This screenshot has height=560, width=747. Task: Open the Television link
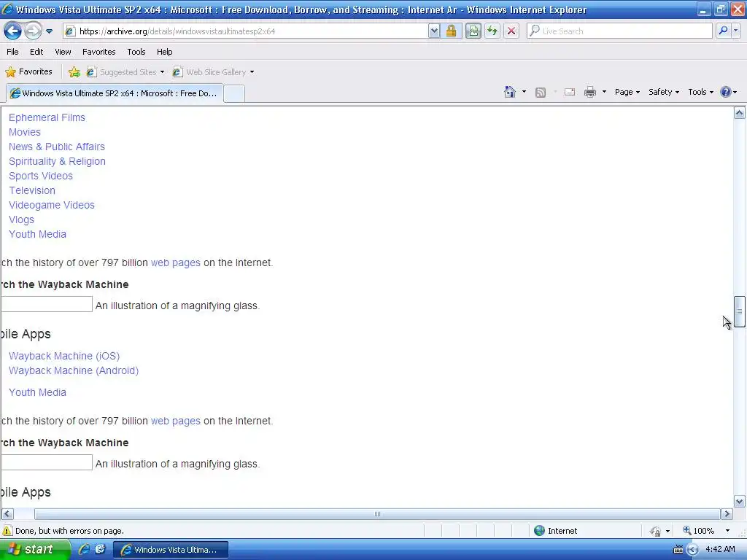(x=32, y=190)
